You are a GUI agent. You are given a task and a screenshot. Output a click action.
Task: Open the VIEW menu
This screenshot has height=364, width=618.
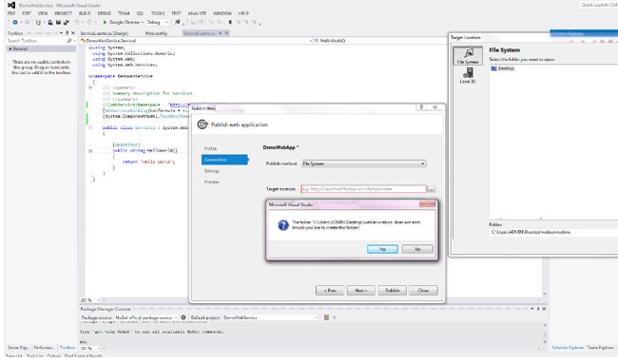click(x=43, y=13)
